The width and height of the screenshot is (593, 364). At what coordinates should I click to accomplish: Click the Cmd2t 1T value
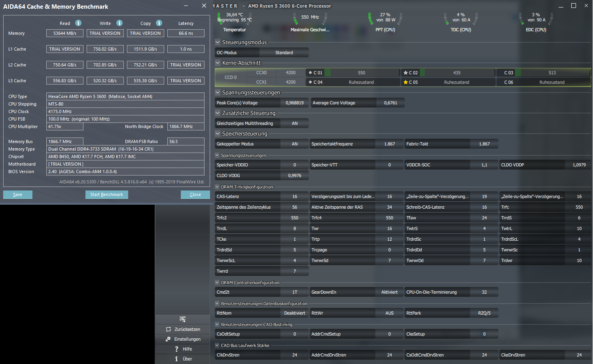[x=295, y=292]
